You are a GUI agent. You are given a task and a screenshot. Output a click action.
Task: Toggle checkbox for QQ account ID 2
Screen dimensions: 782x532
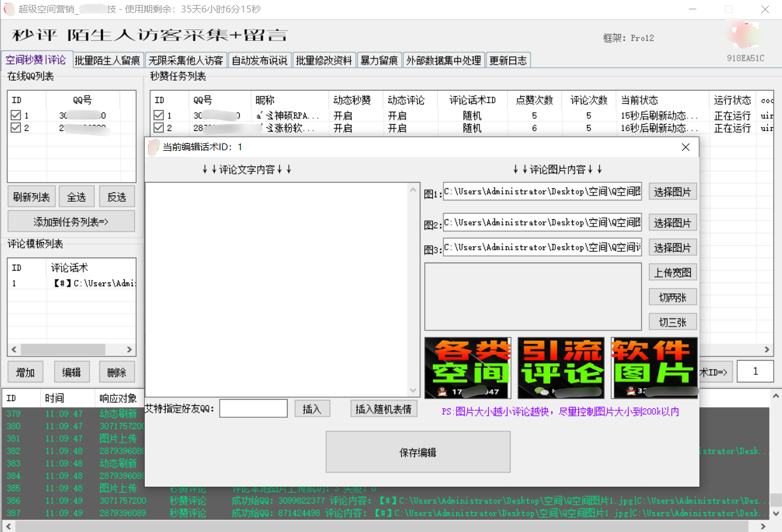(x=16, y=128)
